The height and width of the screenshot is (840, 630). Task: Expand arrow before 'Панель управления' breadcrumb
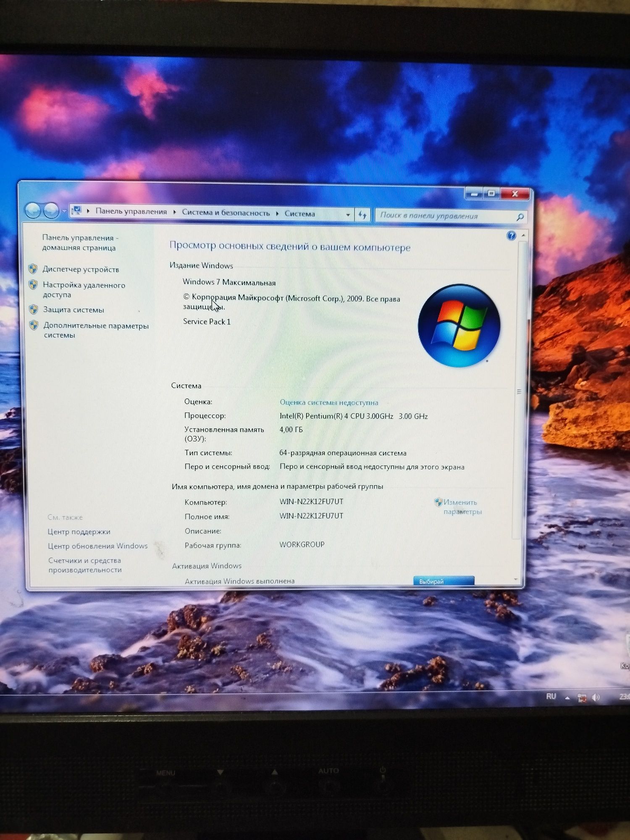coord(88,211)
